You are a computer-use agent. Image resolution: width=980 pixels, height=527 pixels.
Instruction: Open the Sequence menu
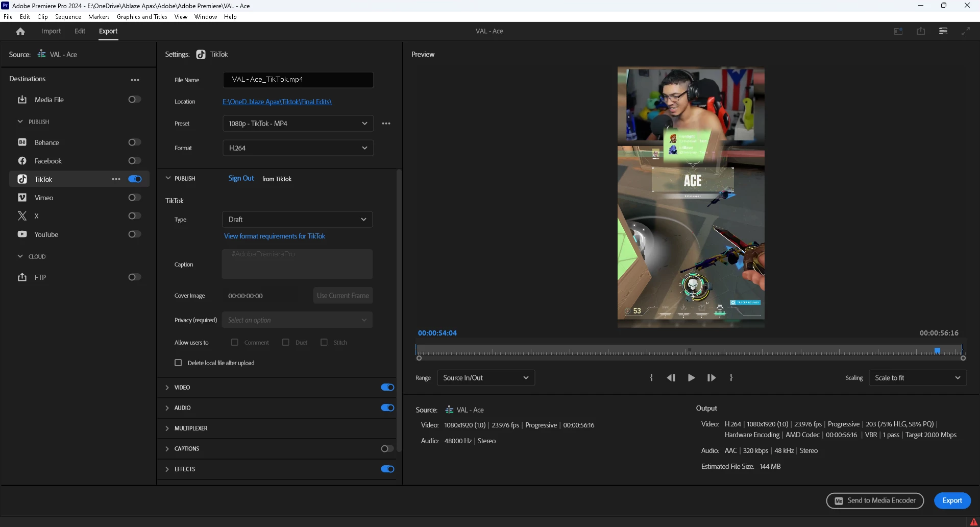click(x=68, y=17)
